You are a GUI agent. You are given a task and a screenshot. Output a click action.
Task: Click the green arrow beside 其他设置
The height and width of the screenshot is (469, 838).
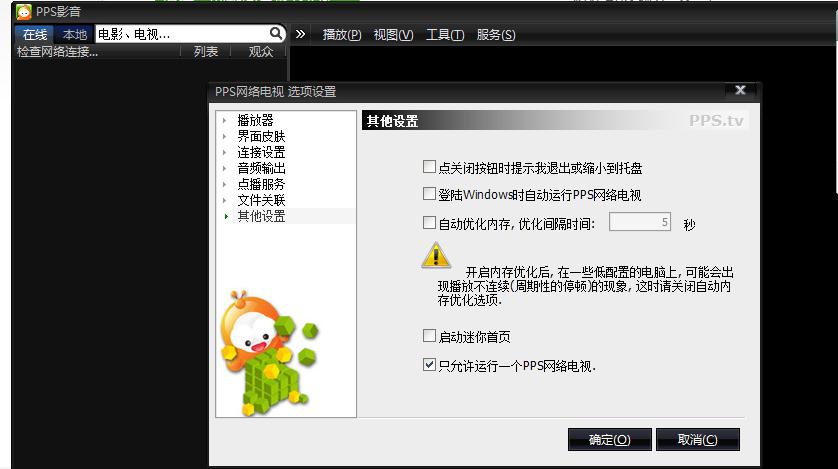226,216
